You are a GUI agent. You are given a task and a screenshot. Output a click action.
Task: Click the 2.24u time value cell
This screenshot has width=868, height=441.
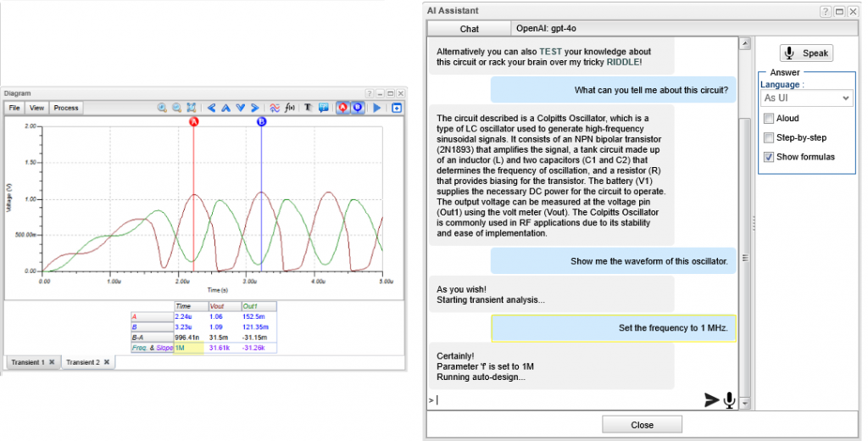pyautogui.click(x=191, y=316)
